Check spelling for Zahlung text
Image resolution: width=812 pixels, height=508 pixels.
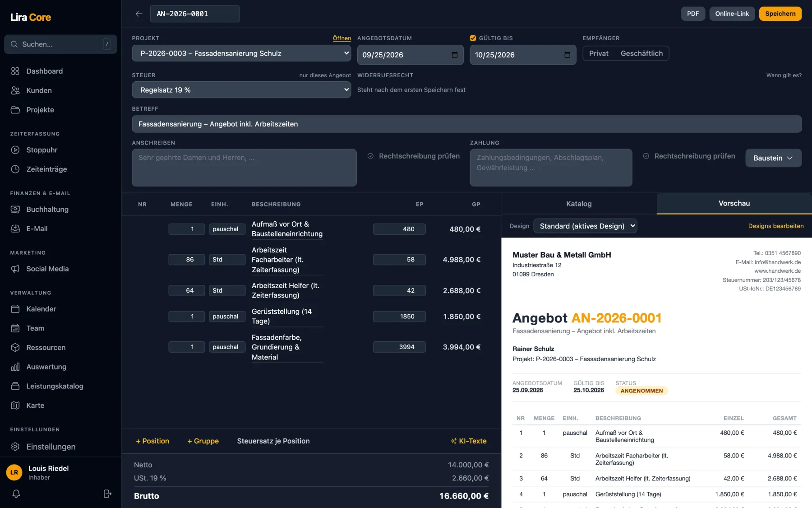689,156
